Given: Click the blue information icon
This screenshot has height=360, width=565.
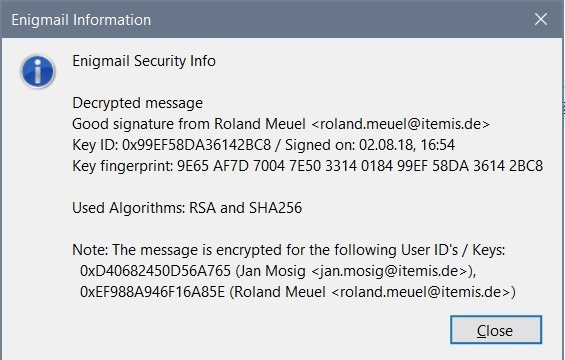Looking at the screenshot, I should pos(37,71).
